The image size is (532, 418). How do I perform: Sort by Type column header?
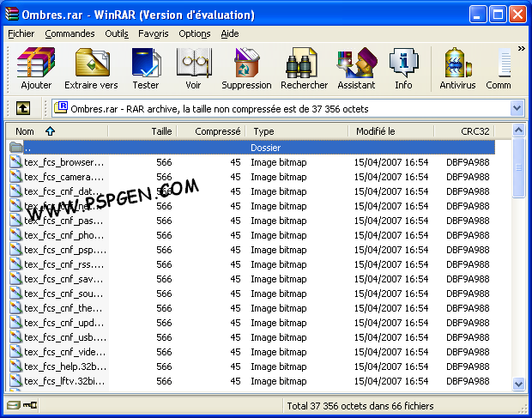tap(297, 131)
